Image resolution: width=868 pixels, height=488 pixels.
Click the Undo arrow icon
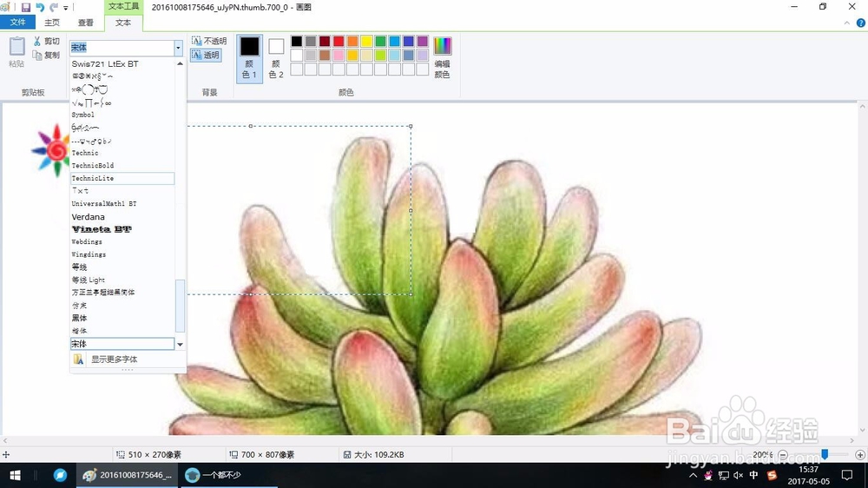40,7
